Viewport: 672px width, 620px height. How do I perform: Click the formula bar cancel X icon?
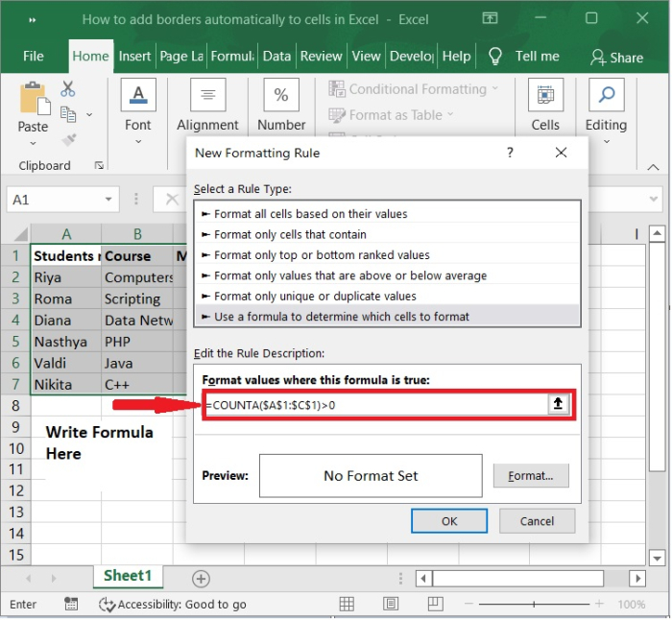[172, 200]
